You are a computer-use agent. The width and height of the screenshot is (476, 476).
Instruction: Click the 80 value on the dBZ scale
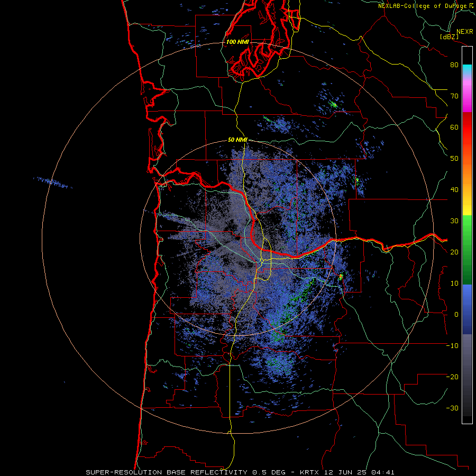pos(454,65)
